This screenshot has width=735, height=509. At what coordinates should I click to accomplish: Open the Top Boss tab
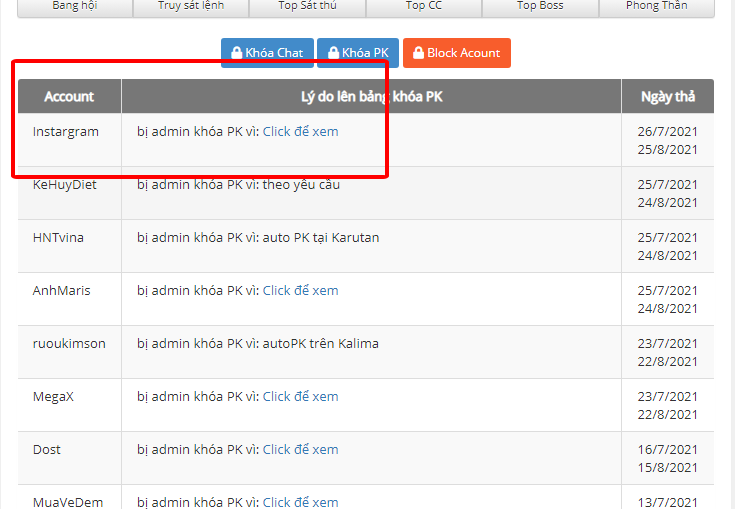click(540, 6)
